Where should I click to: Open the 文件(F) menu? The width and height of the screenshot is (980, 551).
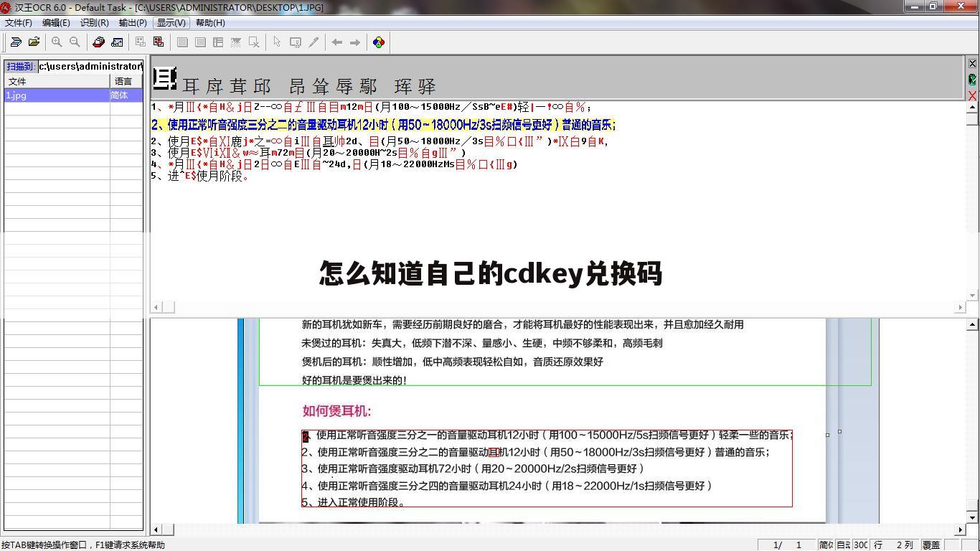point(19,23)
